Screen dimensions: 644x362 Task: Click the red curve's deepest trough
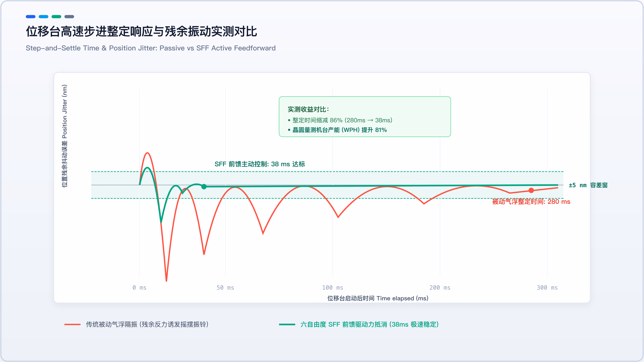166,280
